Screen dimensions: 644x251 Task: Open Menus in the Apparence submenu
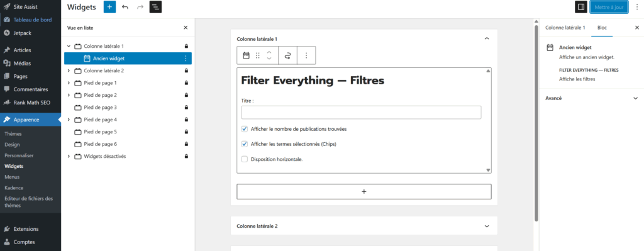[x=12, y=177]
